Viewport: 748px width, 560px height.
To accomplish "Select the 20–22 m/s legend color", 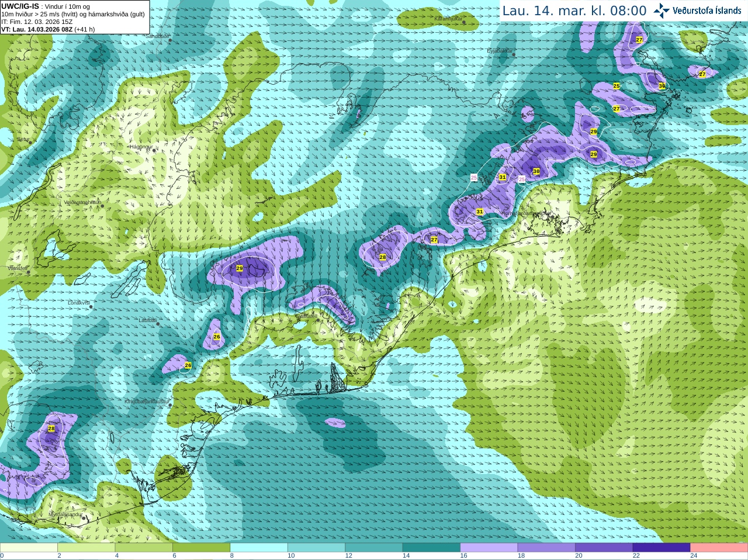I will coord(604,548).
